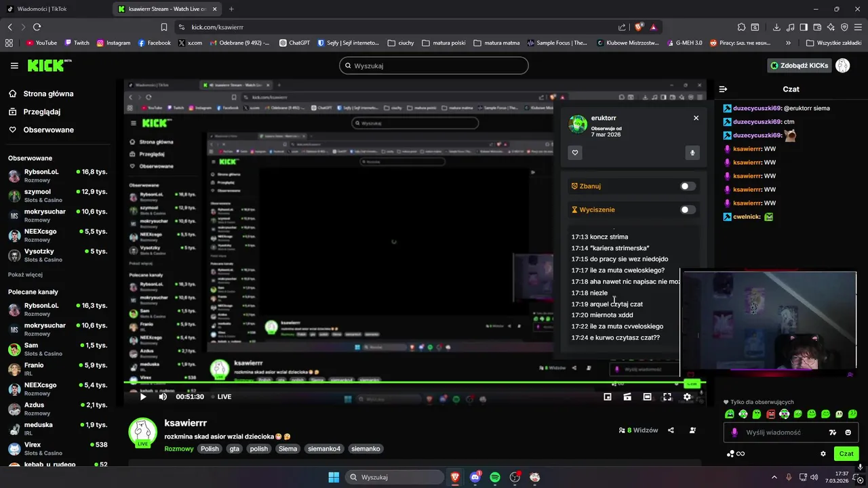Toggle Wyciszenie switch for eruktorr
Screen dimensions: 868x488
click(x=688, y=209)
